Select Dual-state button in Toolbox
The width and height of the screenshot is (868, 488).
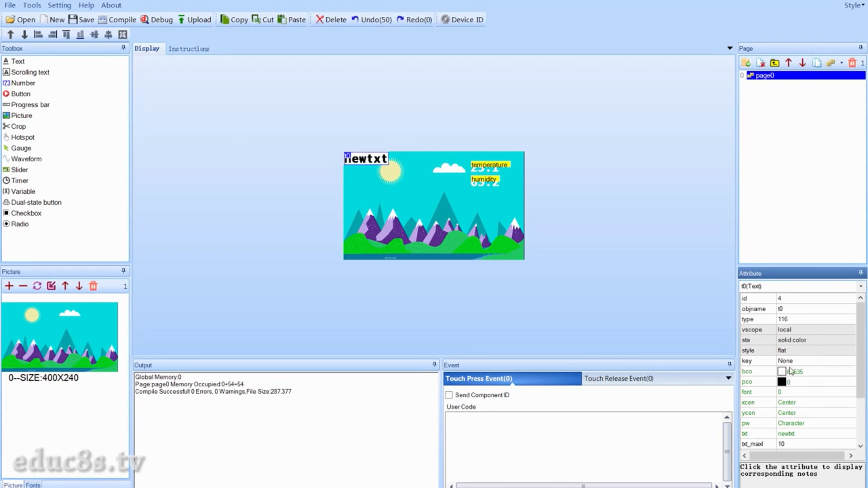[36, 202]
